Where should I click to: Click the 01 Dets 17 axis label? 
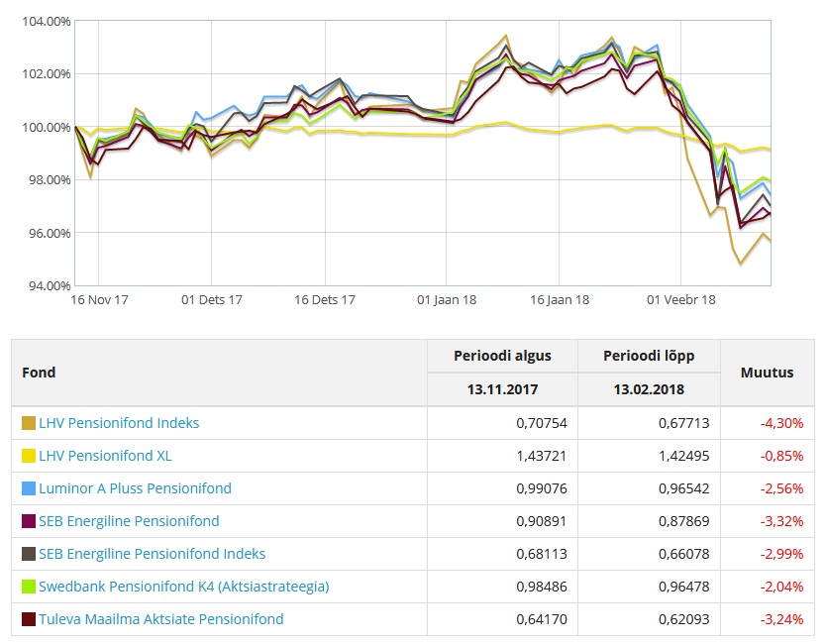[212, 300]
